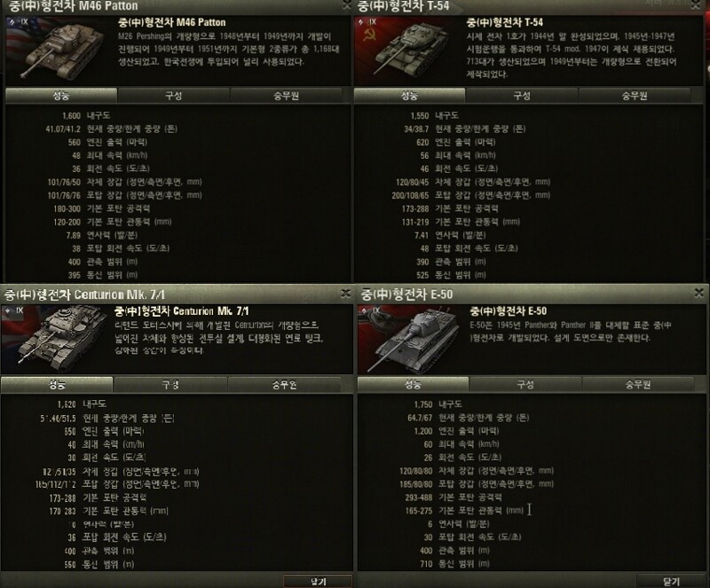The image size is (710, 588).
Task: Click 닫기 button under E-50 panel
Action: 672,581
